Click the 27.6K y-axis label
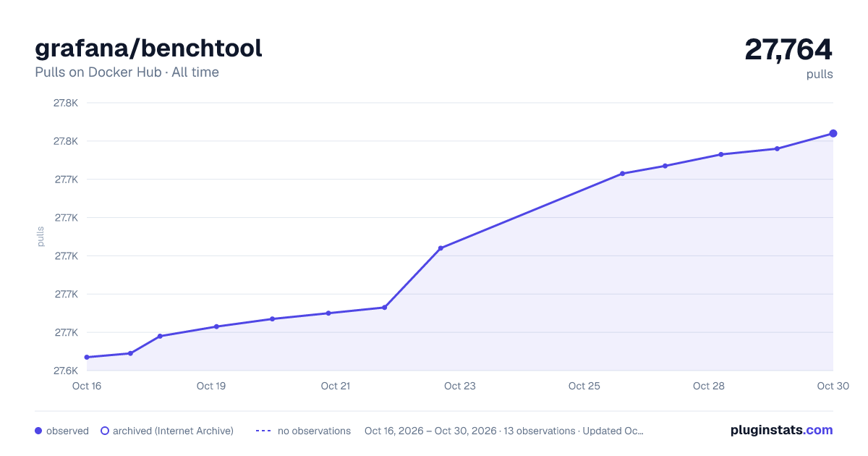The height and width of the screenshot is (456, 868). [66, 371]
